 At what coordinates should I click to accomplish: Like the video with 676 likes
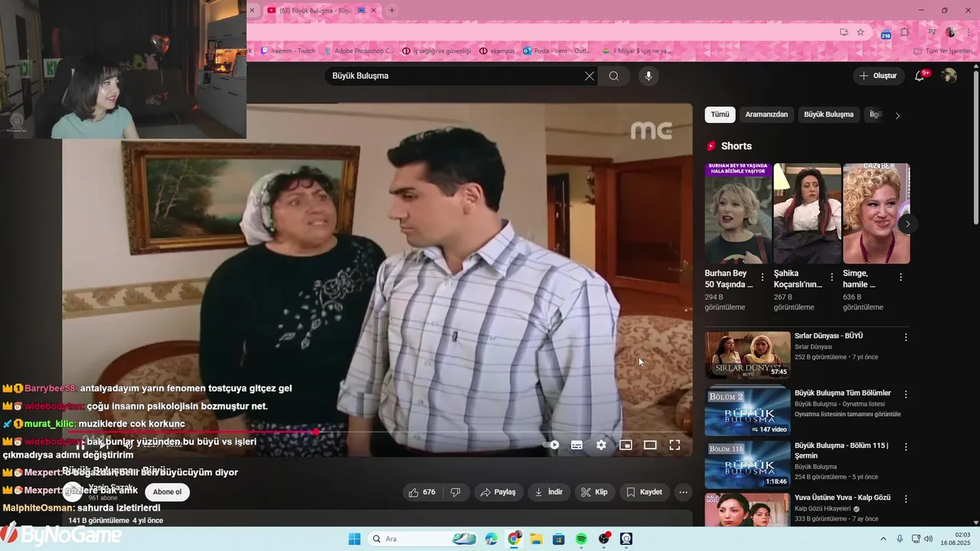click(422, 492)
